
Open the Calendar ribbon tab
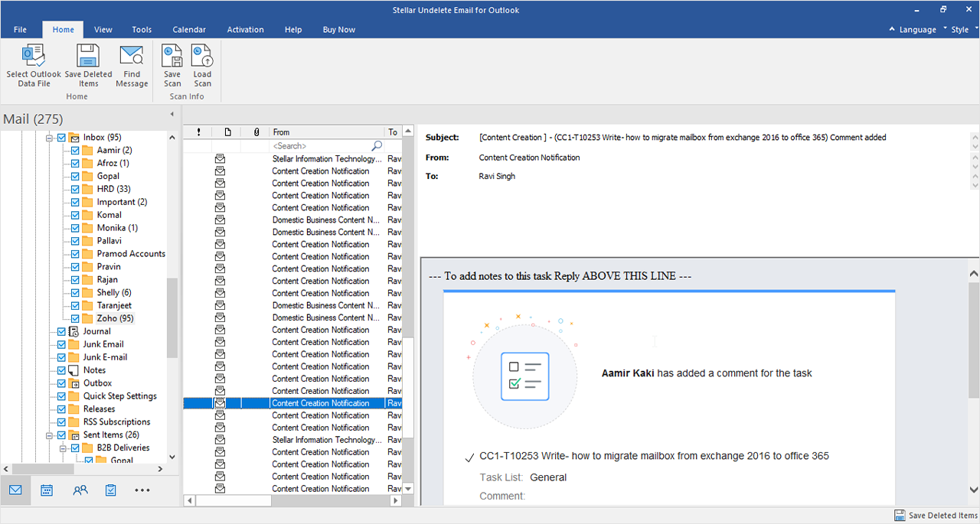click(x=189, y=30)
